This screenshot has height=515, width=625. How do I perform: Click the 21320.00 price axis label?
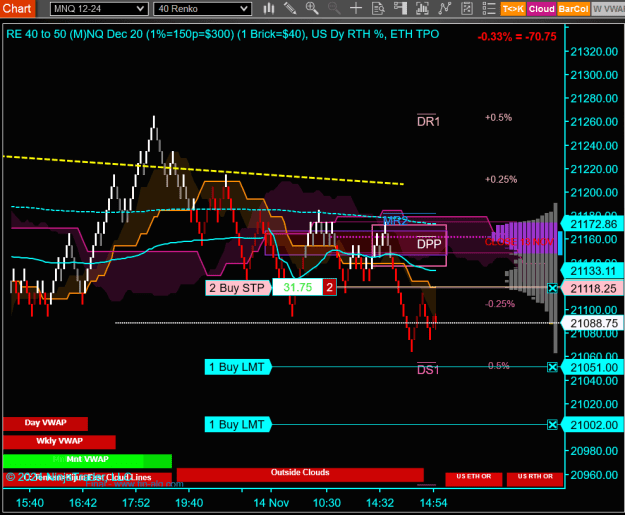pyautogui.click(x=594, y=51)
